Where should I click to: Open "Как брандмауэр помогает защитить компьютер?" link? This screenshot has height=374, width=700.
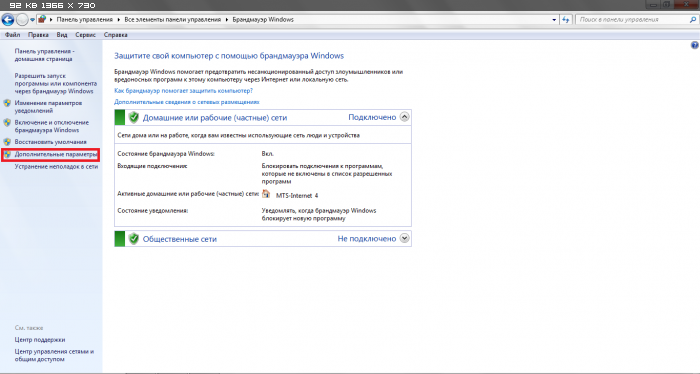(183, 91)
